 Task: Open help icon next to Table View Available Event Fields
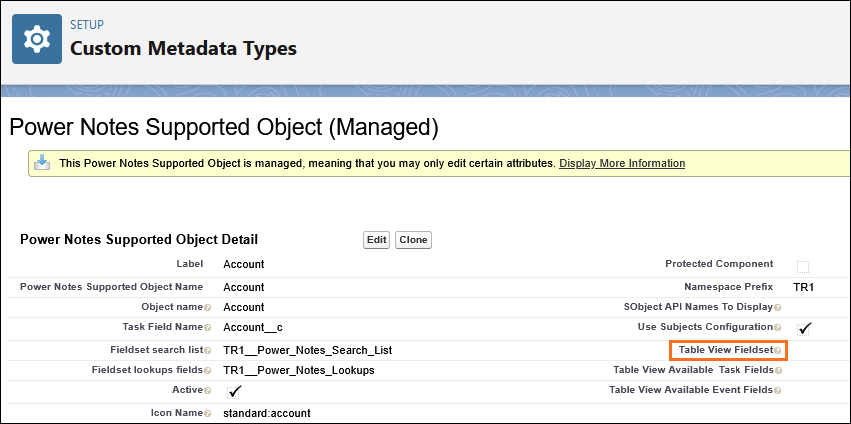tap(778, 390)
